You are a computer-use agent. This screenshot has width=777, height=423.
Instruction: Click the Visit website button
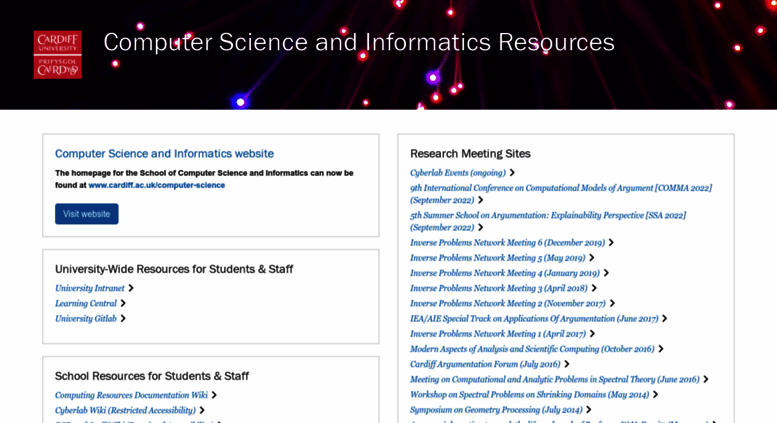click(x=87, y=214)
